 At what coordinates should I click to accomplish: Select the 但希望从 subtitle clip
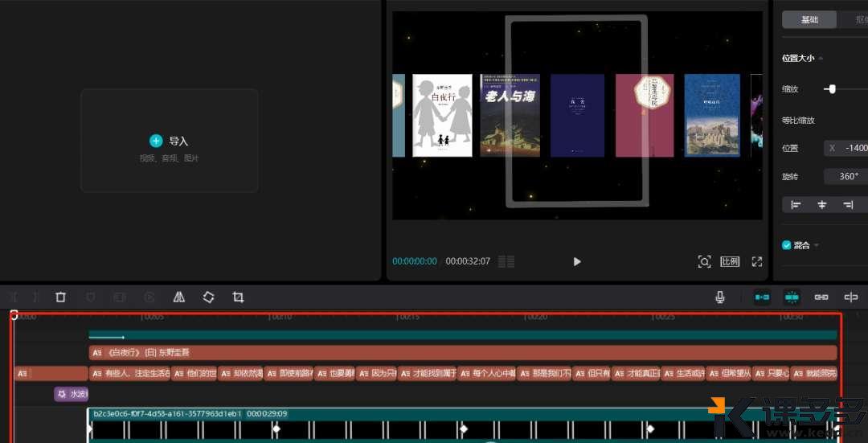(x=729, y=373)
